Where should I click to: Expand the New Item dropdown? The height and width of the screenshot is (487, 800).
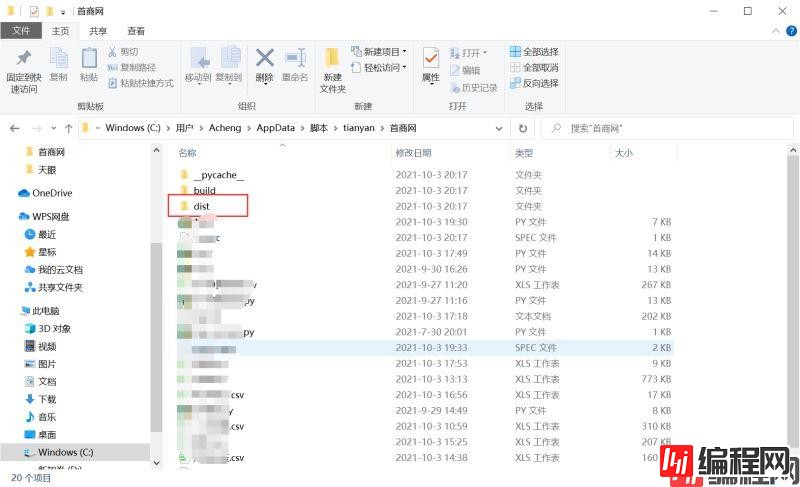pos(381,52)
